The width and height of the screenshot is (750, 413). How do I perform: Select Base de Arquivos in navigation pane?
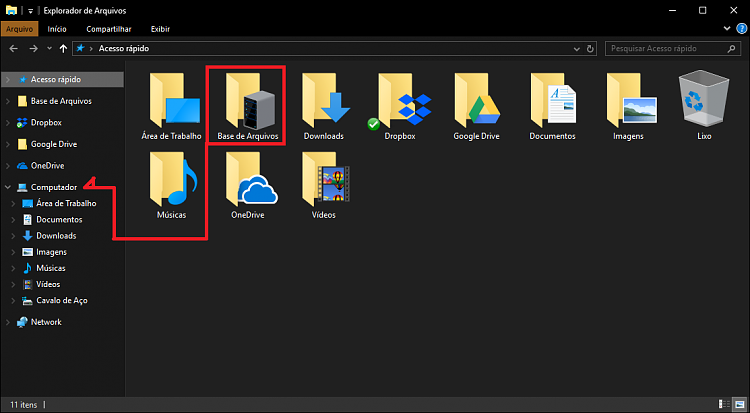pyautogui.click(x=63, y=101)
